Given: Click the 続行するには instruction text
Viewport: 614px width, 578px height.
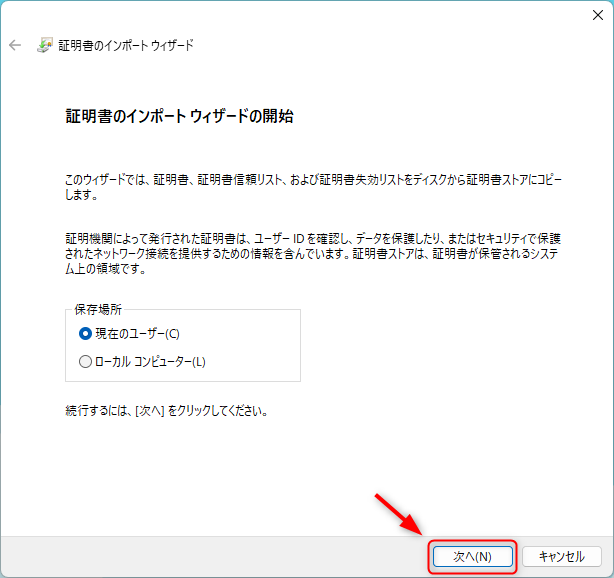Looking at the screenshot, I should tap(165, 411).
